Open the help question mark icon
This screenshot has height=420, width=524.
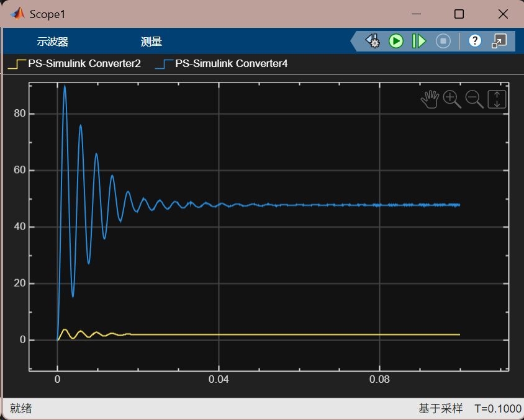[x=475, y=41]
